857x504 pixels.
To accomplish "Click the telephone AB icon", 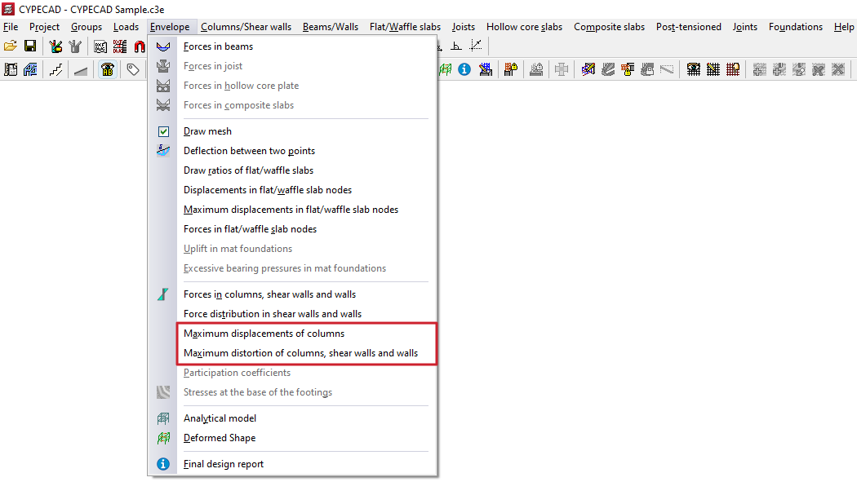I will (108, 69).
